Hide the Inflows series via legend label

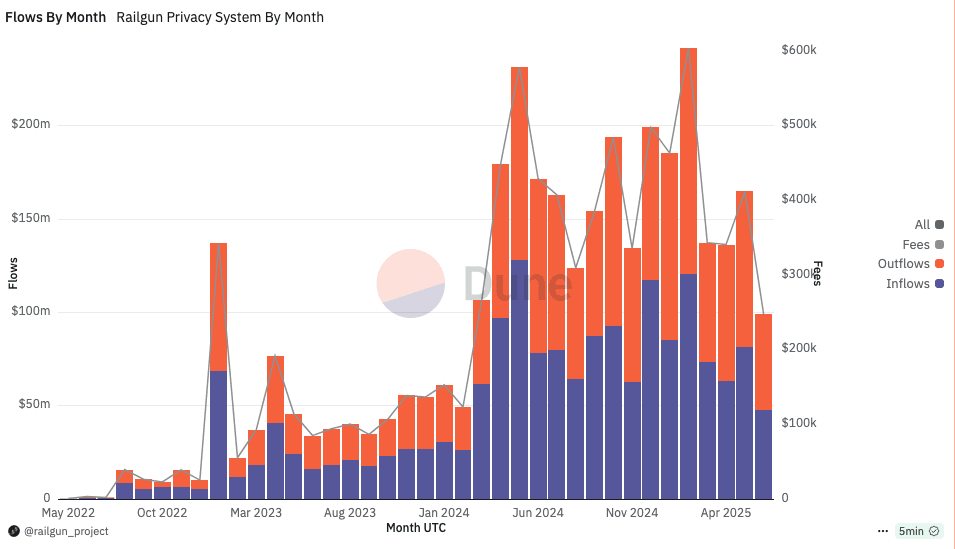point(907,284)
